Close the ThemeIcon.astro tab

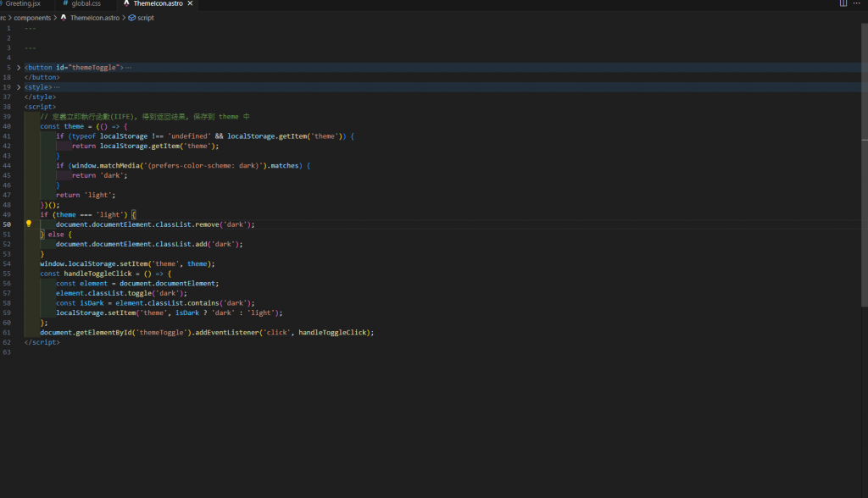[x=191, y=3]
